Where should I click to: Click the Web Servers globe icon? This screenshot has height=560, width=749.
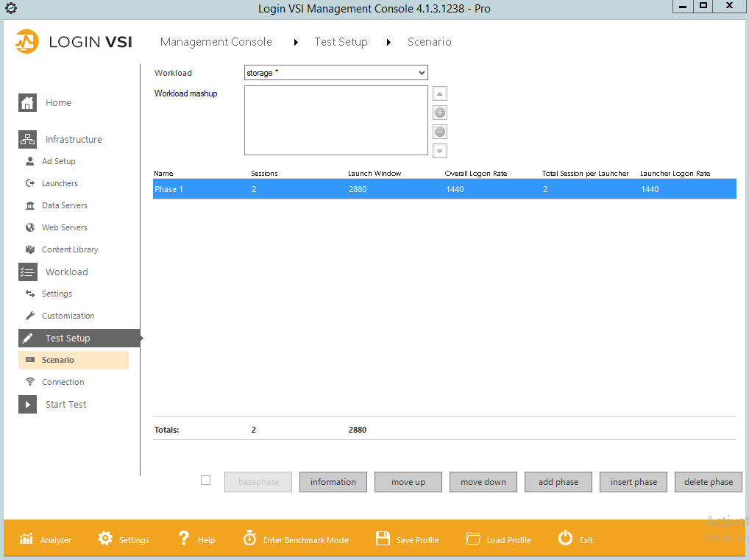tap(29, 227)
